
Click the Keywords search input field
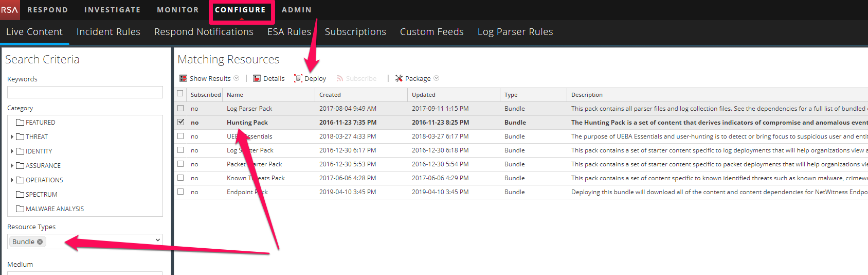pyautogui.click(x=85, y=92)
